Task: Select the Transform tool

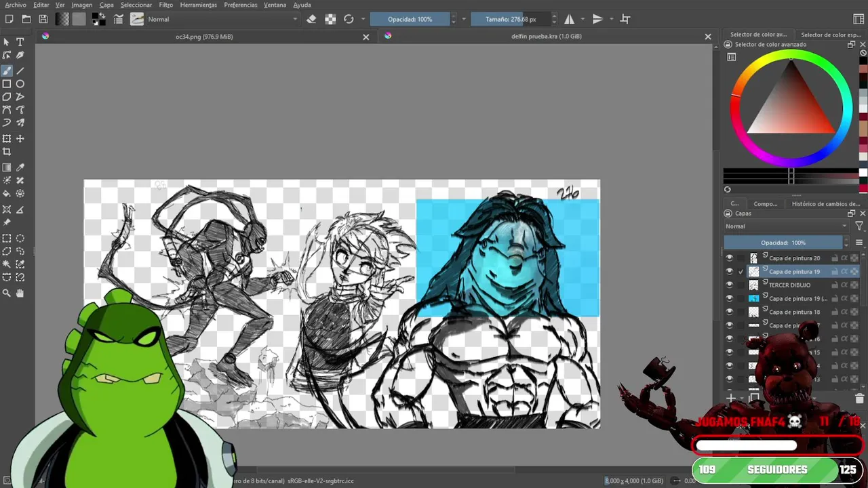Action: (x=7, y=138)
